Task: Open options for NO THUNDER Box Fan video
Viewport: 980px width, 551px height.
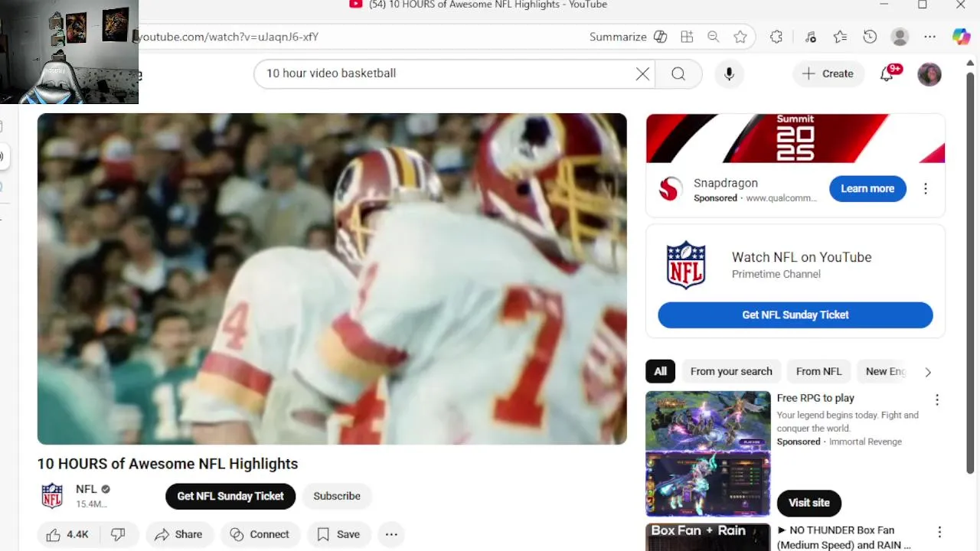Action: point(939,532)
